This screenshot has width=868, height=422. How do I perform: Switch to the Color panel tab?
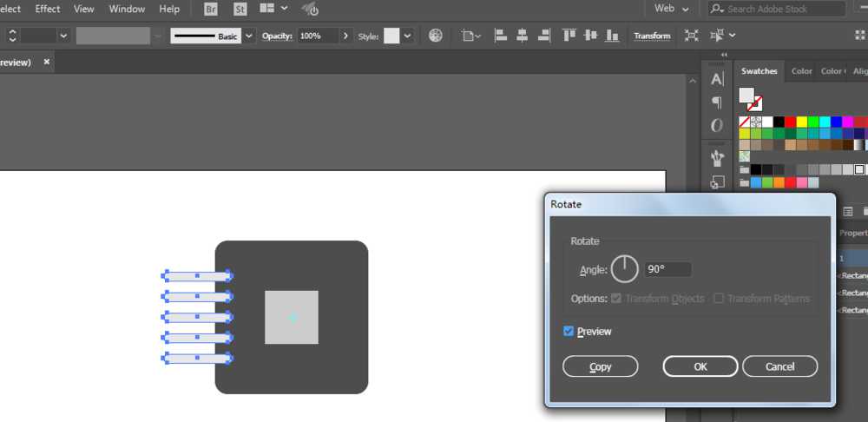[x=801, y=71]
